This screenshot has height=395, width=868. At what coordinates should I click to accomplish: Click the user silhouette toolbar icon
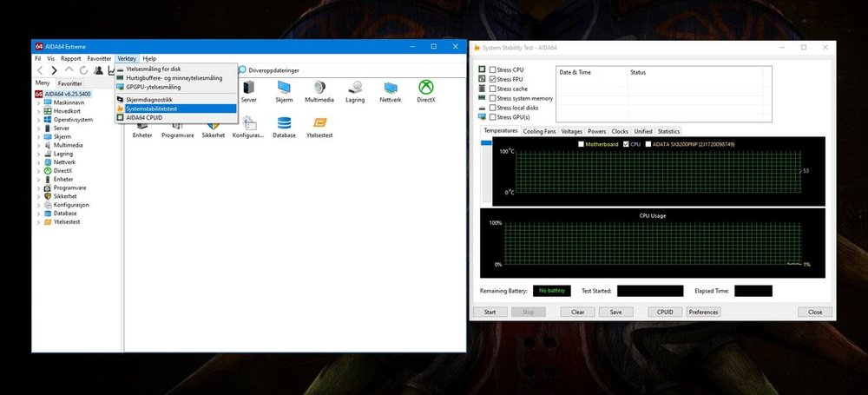click(98, 70)
